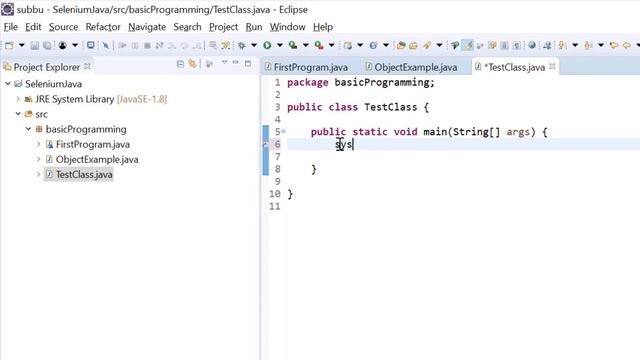Minimize the Project Explorer panel
The height and width of the screenshot is (360, 640).
[x=236, y=62]
